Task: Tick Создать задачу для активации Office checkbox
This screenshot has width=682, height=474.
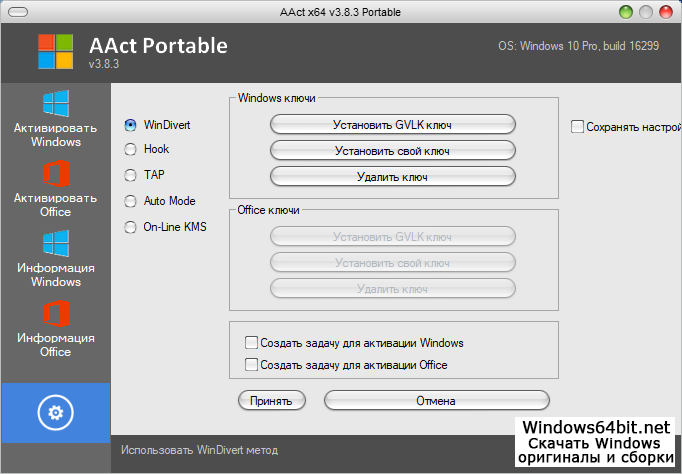Action: click(251, 365)
